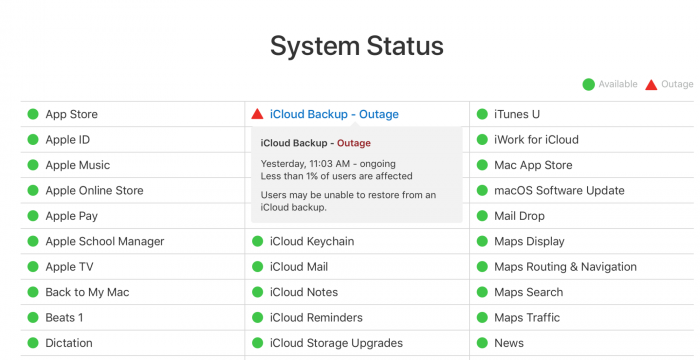This screenshot has height=360, width=700.
Task: Click the green dot next to Apple Pay
Action: pos(33,216)
